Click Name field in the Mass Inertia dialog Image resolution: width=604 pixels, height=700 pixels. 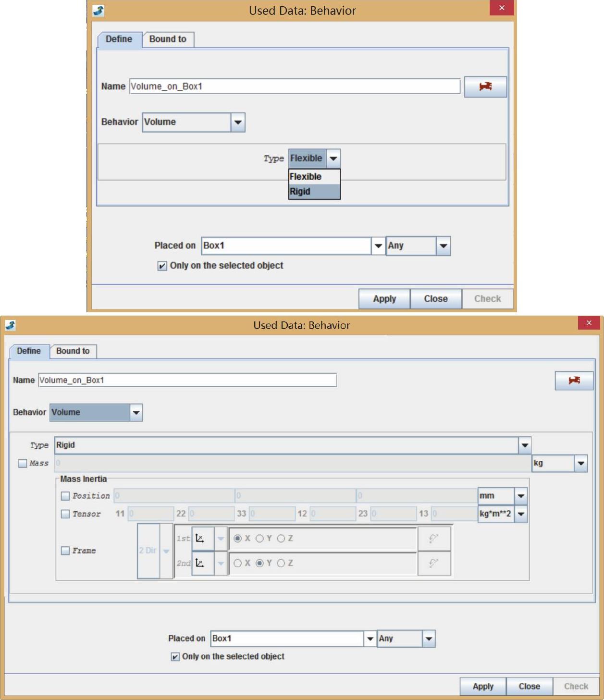pos(187,380)
